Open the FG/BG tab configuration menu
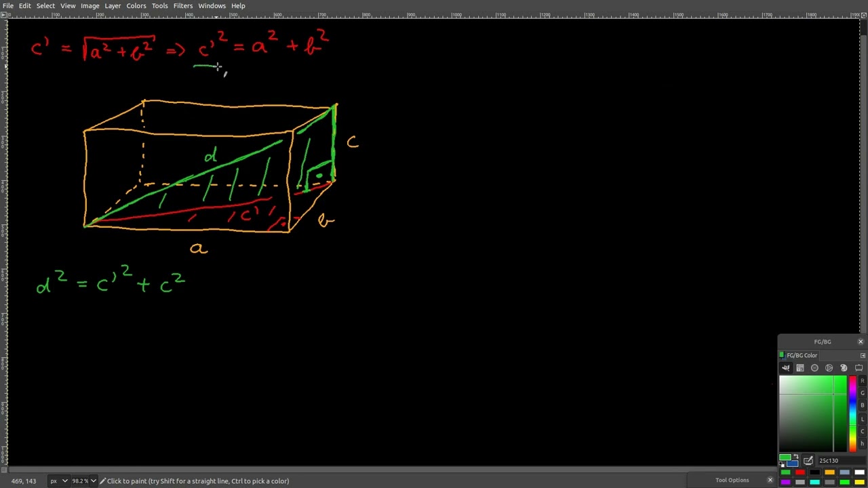Viewport: 868px width, 488px height. point(863,355)
